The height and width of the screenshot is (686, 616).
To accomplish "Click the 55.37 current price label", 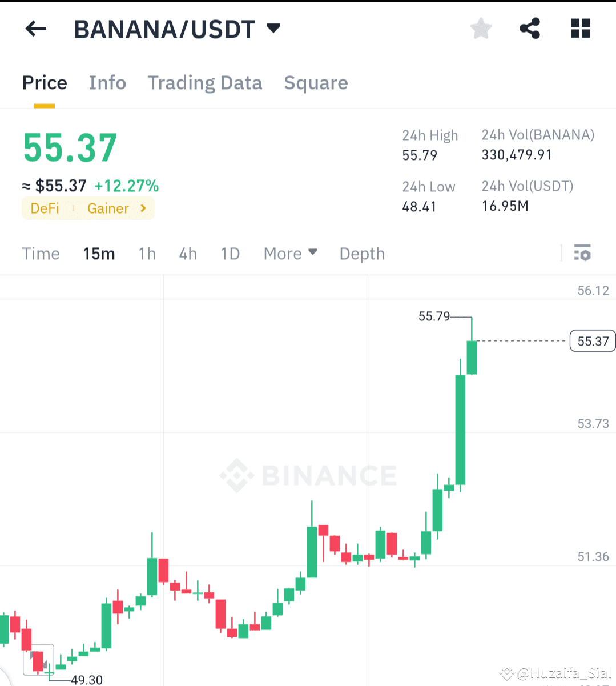I will pyautogui.click(x=593, y=340).
